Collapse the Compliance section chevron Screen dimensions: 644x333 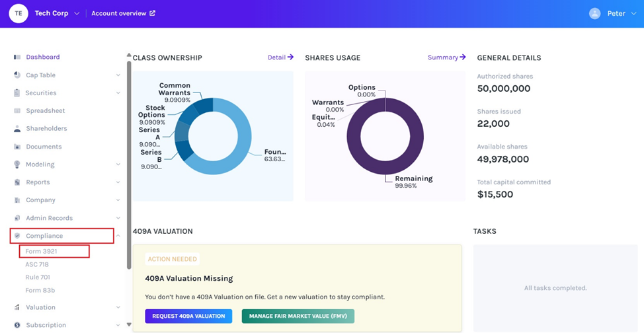coord(118,236)
